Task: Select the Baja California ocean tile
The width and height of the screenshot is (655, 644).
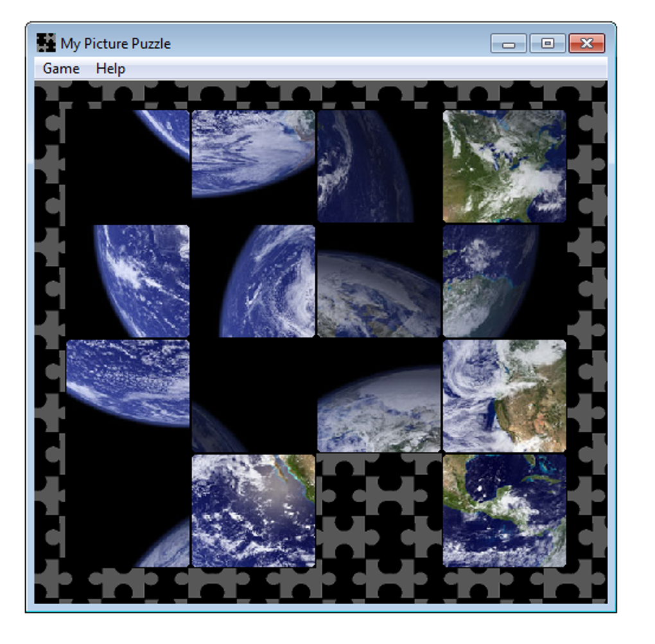Action: click(x=253, y=510)
